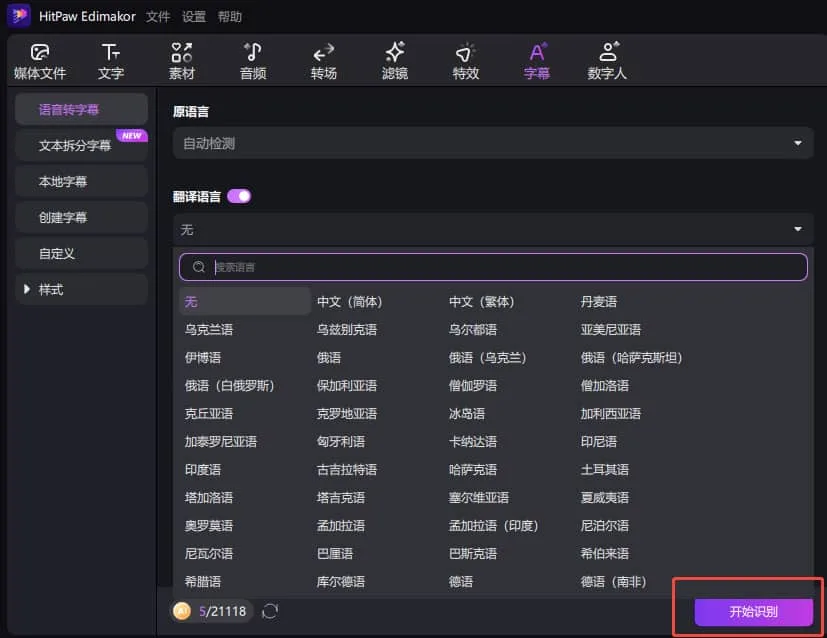Image resolution: width=827 pixels, height=638 pixels.
Task: Select the 文字 text tool
Action: click(x=111, y=59)
